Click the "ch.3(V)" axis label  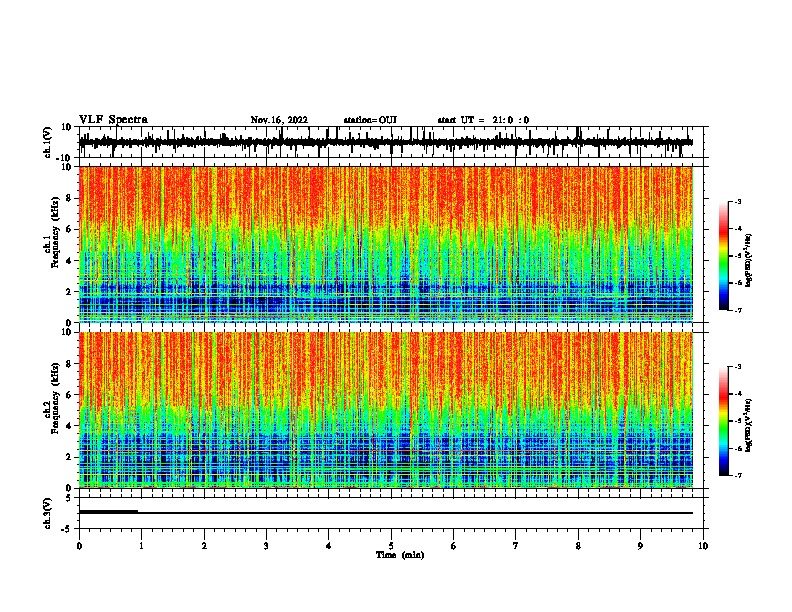[48, 513]
